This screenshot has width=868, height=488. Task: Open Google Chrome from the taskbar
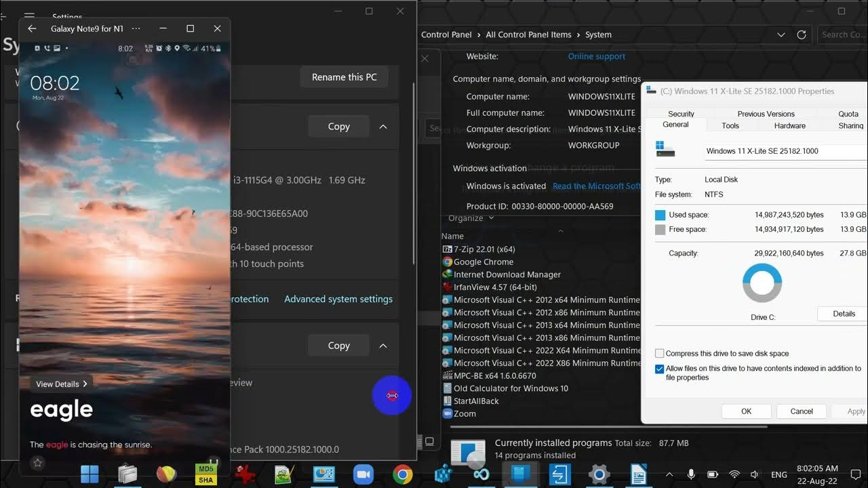pyautogui.click(x=403, y=474)
